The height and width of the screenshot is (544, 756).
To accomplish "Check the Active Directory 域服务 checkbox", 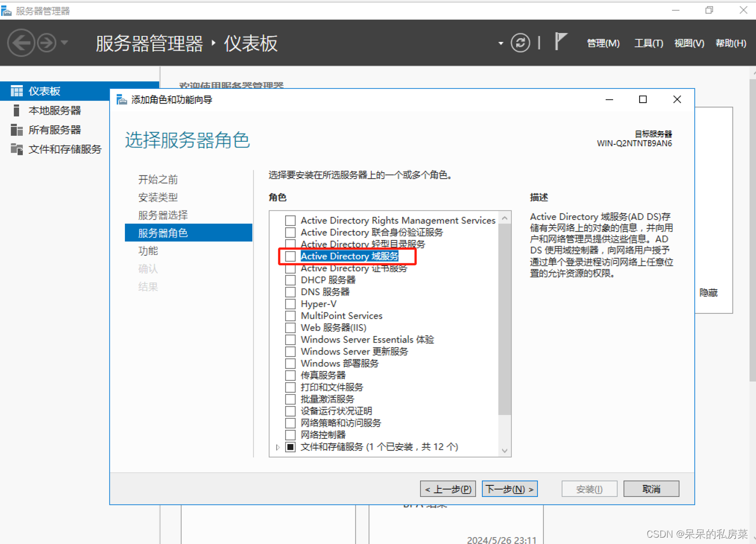I will (290, 256).
